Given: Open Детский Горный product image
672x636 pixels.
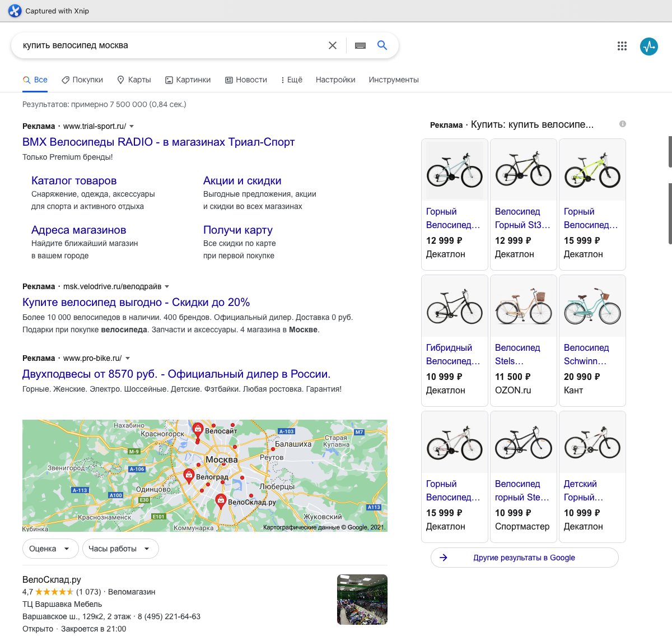Looking at the screenshot, I should click(x=592, y=443).
